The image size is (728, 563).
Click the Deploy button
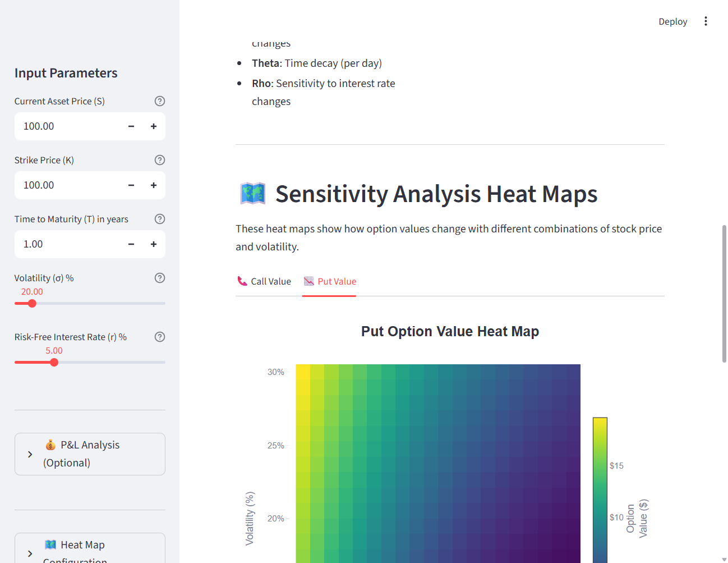click(x=672, y=21)
